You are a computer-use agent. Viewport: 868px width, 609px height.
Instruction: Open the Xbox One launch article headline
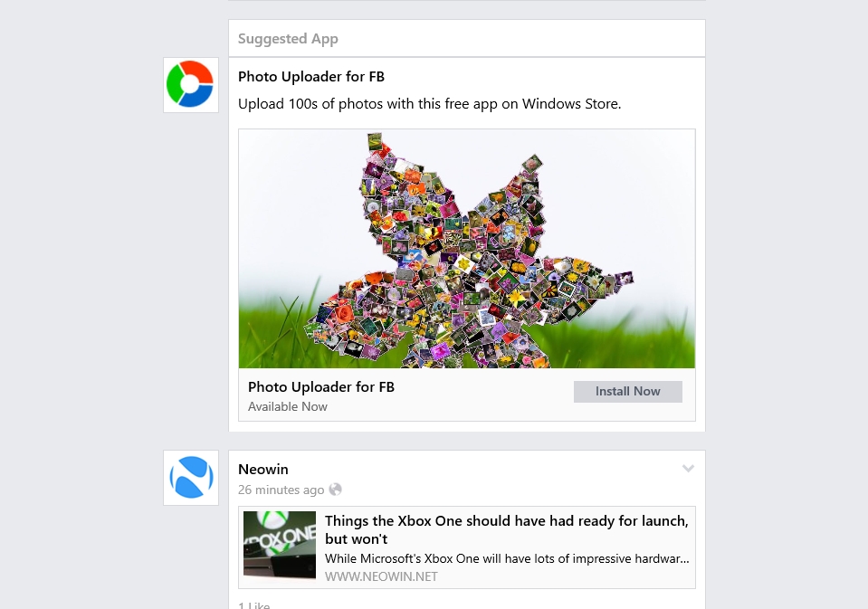click(506, 529)
